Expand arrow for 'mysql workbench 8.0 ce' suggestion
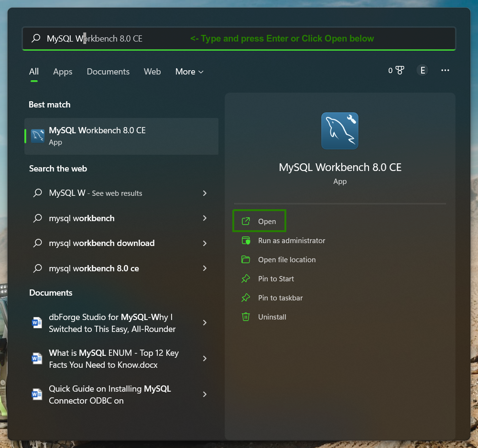This screenshot has width=478, height=448. point(205,268)
